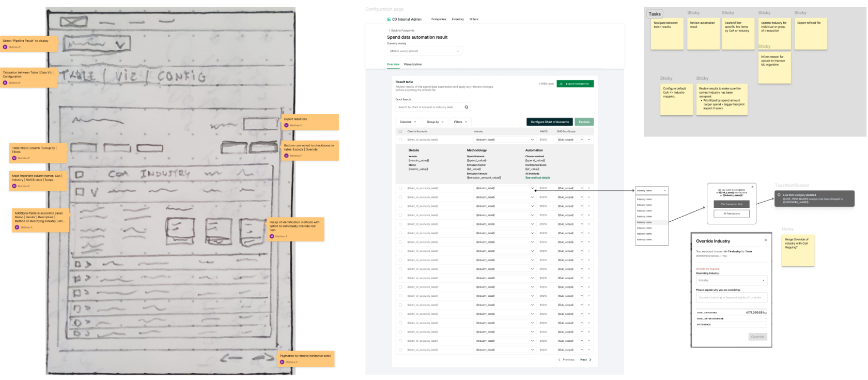Click the magnifier icon in Quick Search

[466, 108]
